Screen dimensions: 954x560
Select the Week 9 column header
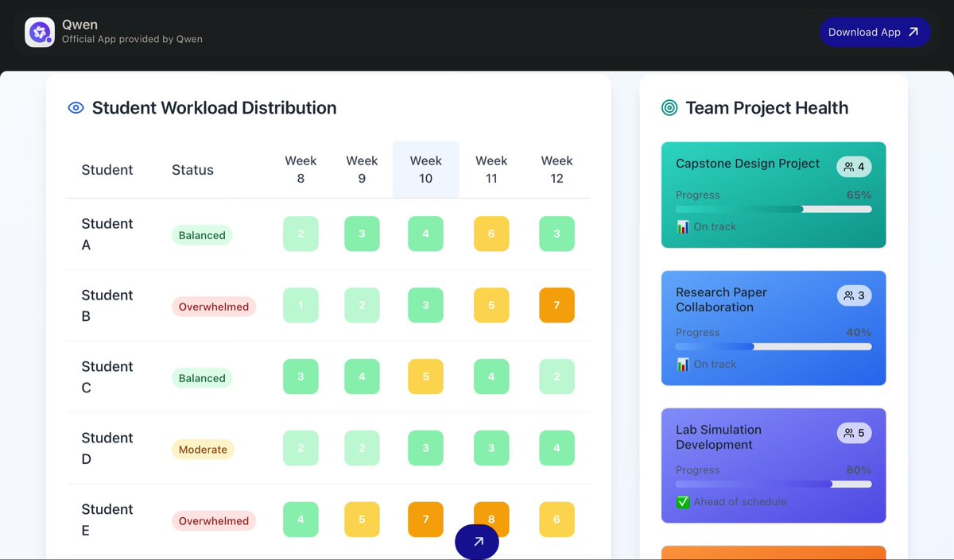pyautogui.click(x=362, y=170)
